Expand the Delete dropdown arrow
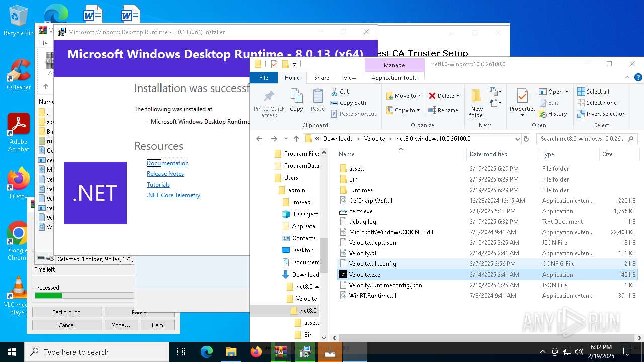 pyautogui.click(x=458, y=96)
